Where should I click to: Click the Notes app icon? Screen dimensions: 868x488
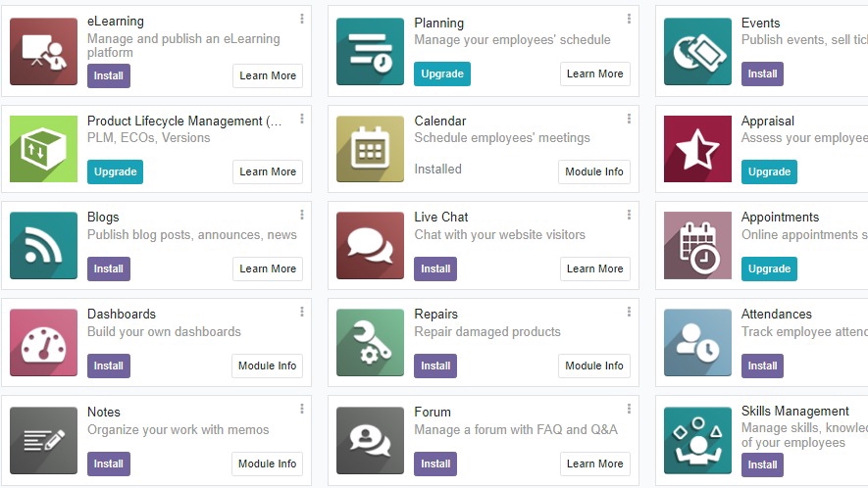click(43, 441)
